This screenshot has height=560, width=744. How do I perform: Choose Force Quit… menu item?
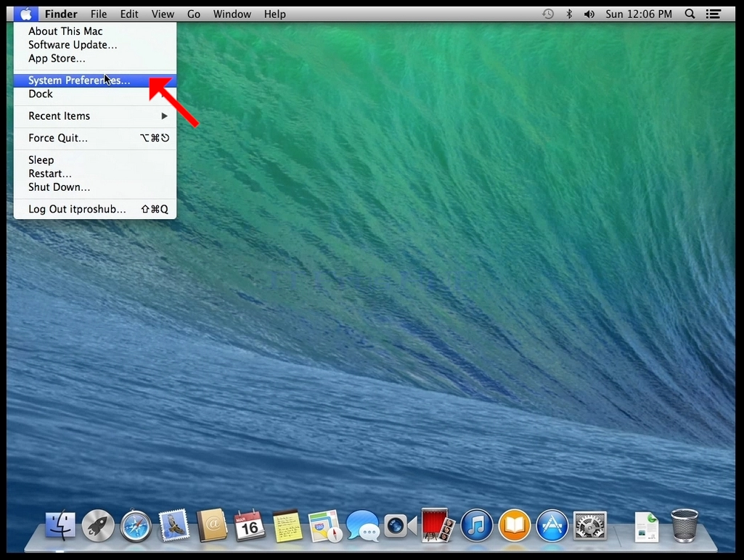pos(95,138)
